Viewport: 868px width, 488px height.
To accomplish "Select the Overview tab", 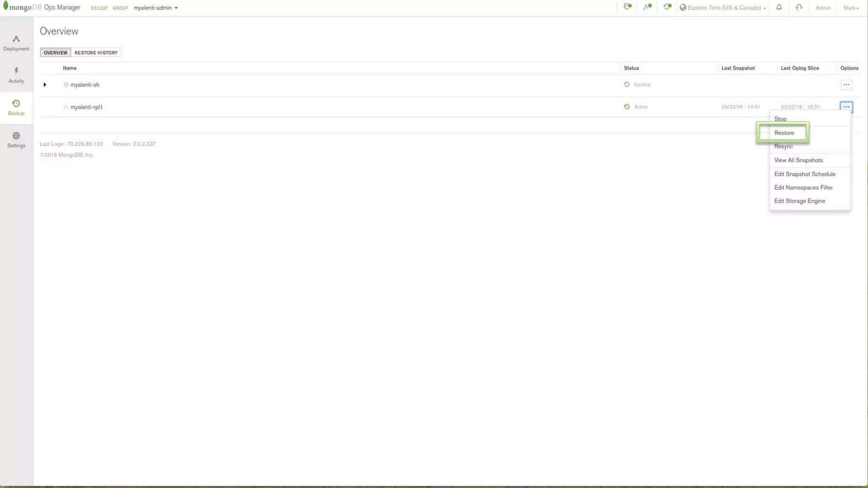I will click(55, 53).
